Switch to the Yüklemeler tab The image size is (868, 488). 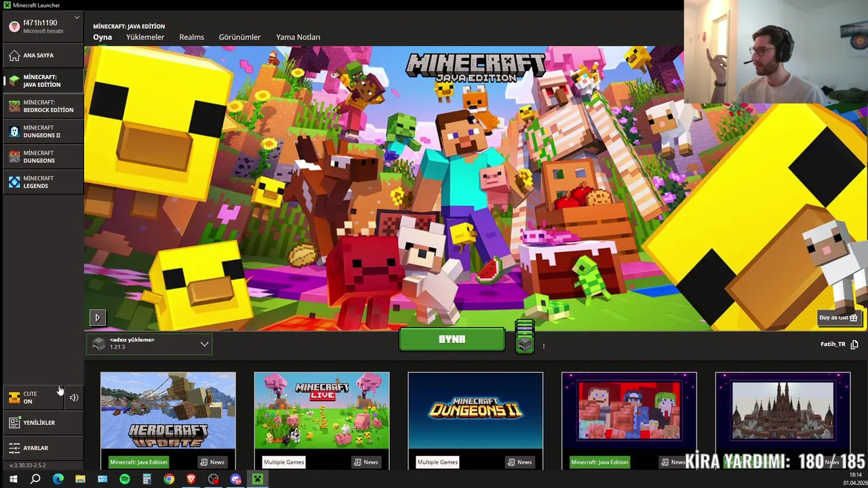145,37
